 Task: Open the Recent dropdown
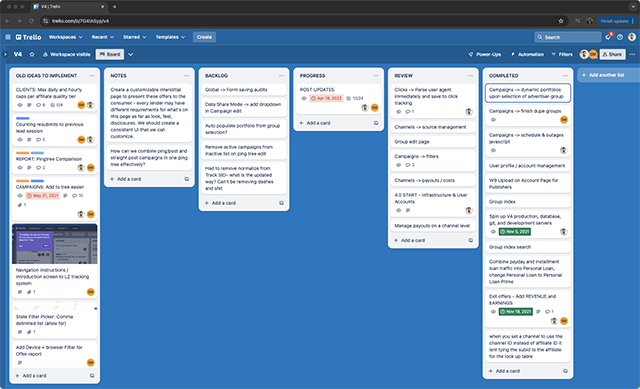[102, 37]
